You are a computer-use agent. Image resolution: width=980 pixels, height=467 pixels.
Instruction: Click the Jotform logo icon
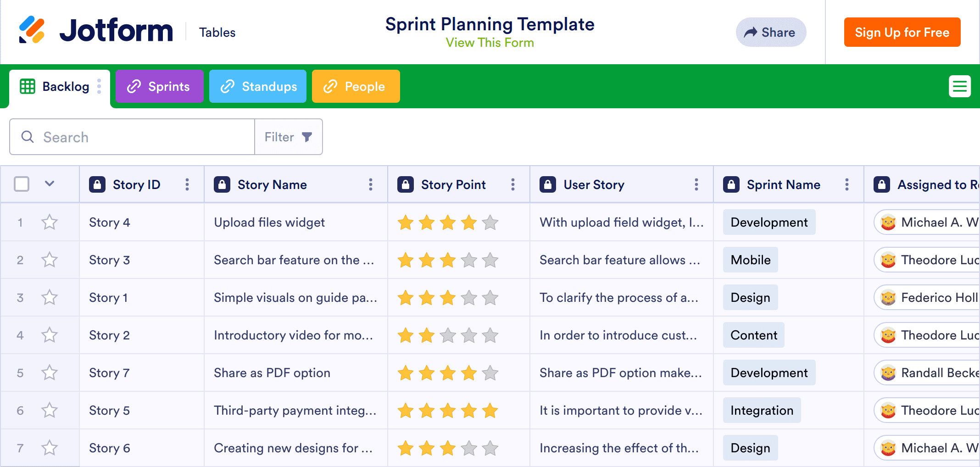32,30
